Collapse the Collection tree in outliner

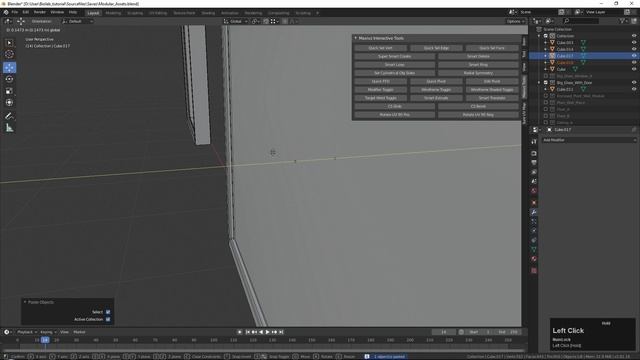tap(539, 36)
